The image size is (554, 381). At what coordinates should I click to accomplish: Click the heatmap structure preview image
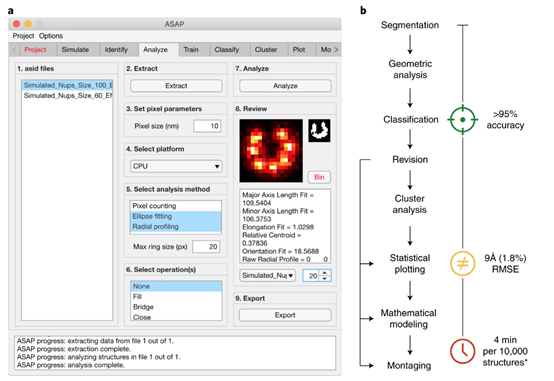click(271, 151)
